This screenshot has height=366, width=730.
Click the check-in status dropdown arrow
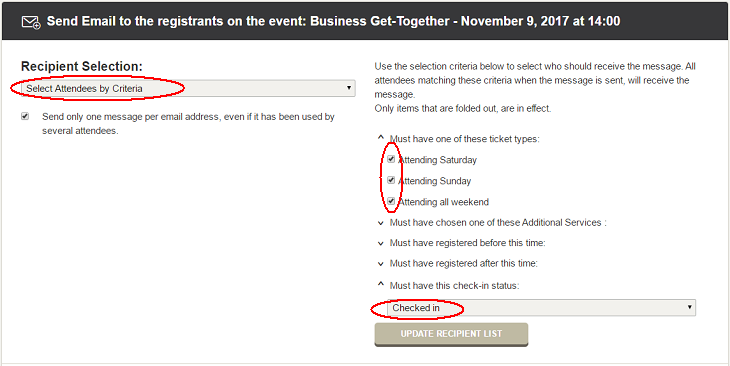pyautogui.click(x=689, y=307)
